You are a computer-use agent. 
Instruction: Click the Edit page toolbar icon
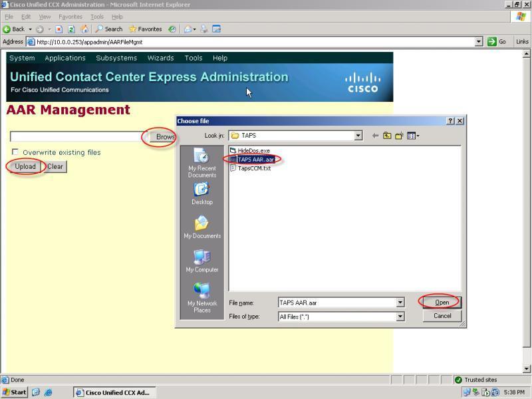(217, 29)
